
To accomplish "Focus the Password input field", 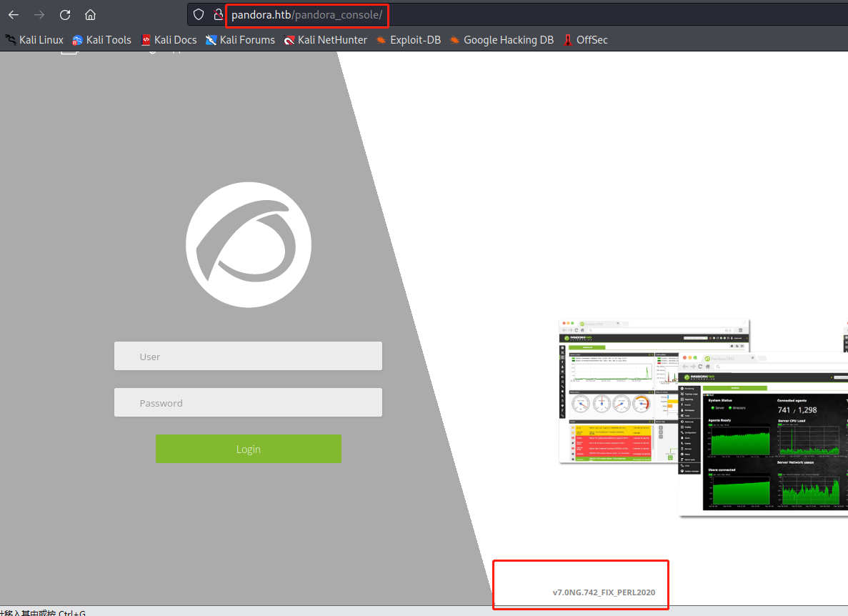I will 248,402.
